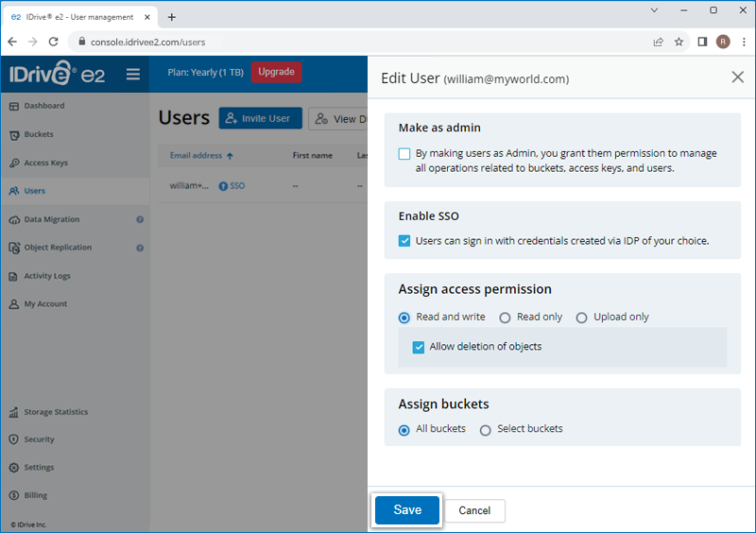Open Security settings in sidebar
756x533 pixels.
[x=39, y=439]
